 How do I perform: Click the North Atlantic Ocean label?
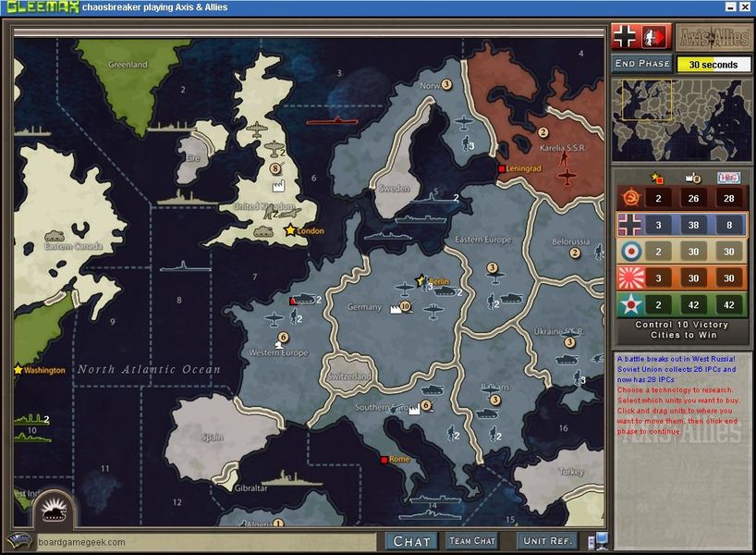click(x=149, y=370)
